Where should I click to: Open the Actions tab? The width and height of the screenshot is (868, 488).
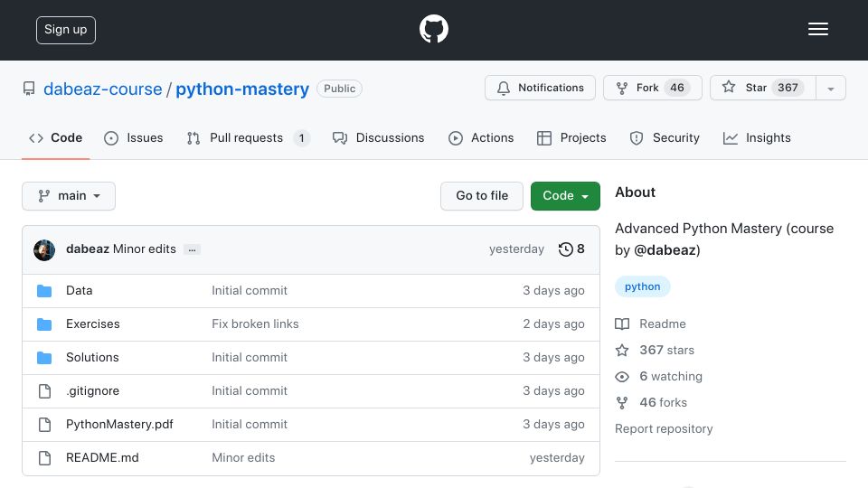[x=481, y=137]
